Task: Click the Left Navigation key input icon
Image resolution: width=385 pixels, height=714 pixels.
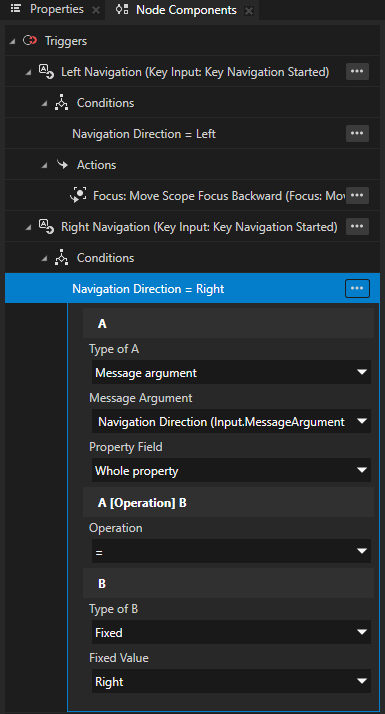Action: [x=46, y=72]
